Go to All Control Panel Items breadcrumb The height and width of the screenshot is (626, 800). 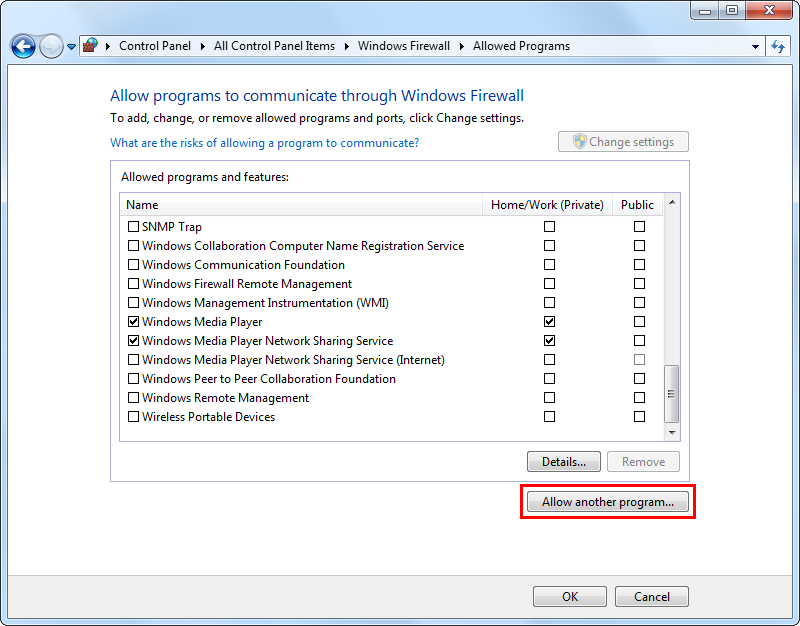[274, 46]
